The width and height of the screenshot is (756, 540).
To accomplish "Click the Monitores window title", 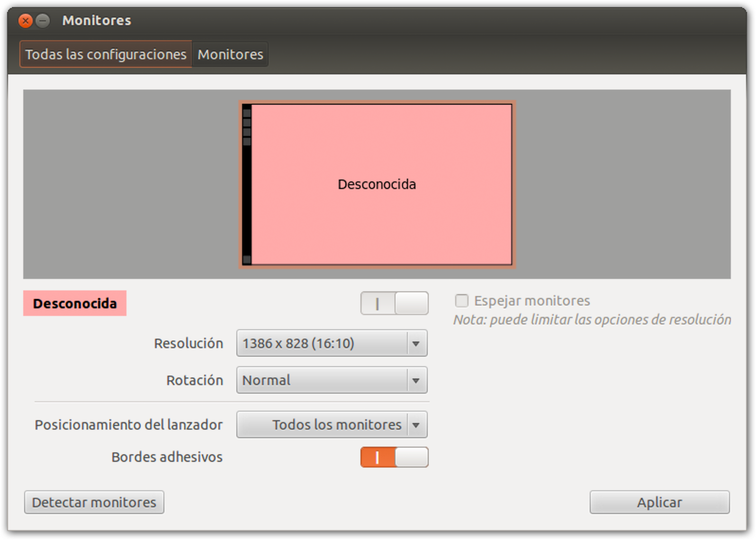I will point(97,20).
